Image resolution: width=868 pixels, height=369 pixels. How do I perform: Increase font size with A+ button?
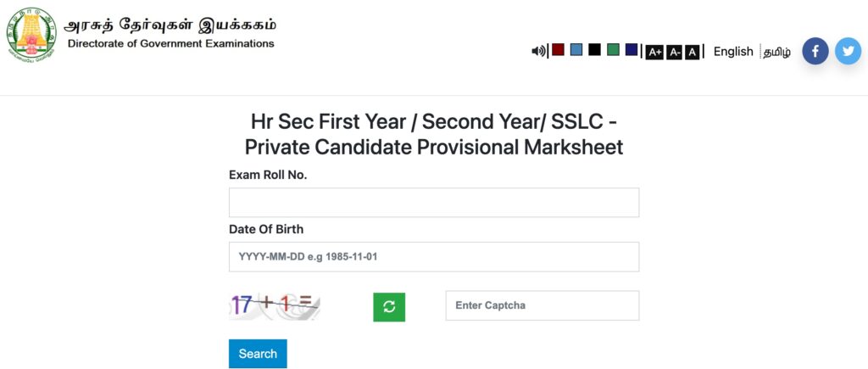(655, 52)
